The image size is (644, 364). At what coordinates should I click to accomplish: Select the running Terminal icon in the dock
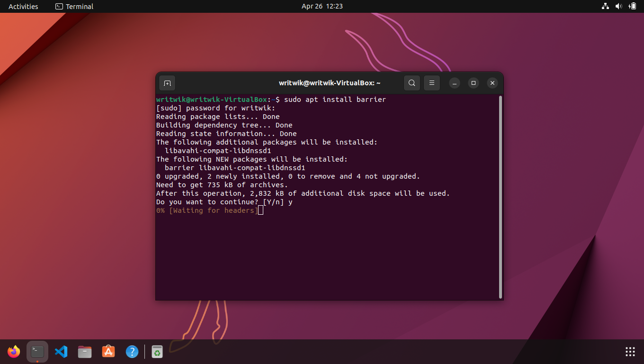point(37,352)
